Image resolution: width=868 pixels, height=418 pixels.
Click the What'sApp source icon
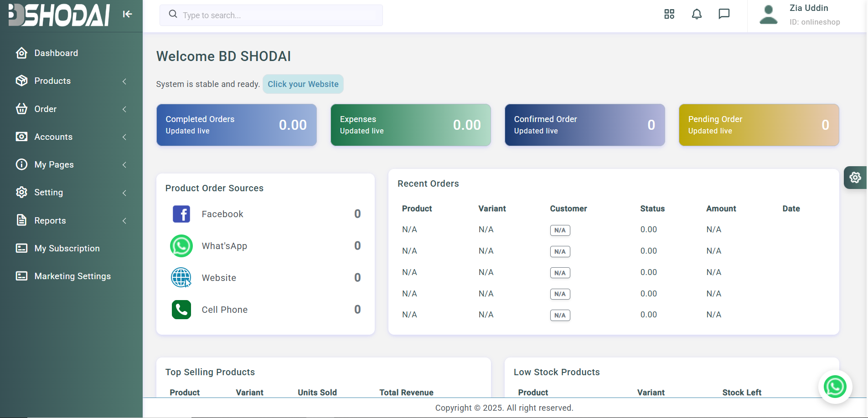click(x=181, y=246)
